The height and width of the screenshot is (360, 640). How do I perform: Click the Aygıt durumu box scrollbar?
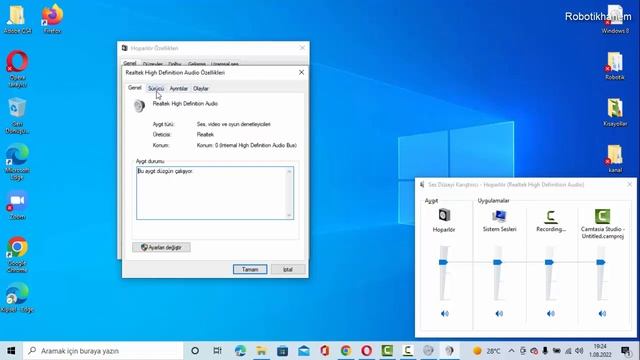pos(289,193)
